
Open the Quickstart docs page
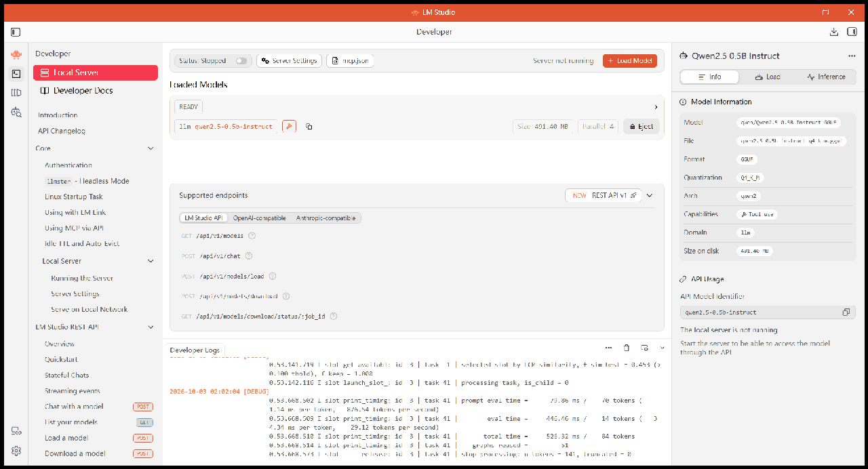tap(61, 360)
